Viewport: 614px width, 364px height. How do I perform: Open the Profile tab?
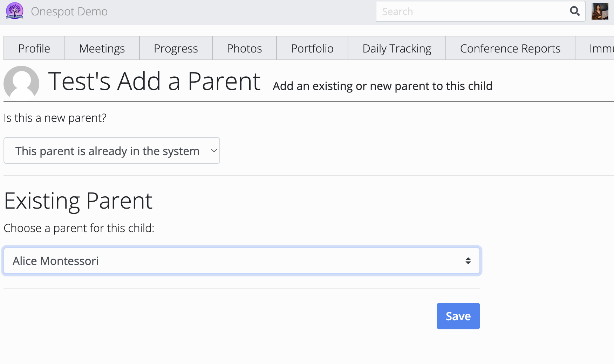34,48
